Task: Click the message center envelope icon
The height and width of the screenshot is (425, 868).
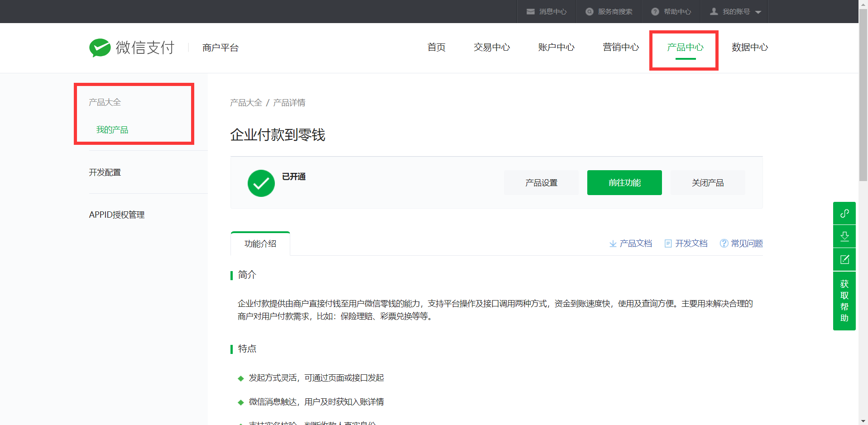Action: coord(531,12)
